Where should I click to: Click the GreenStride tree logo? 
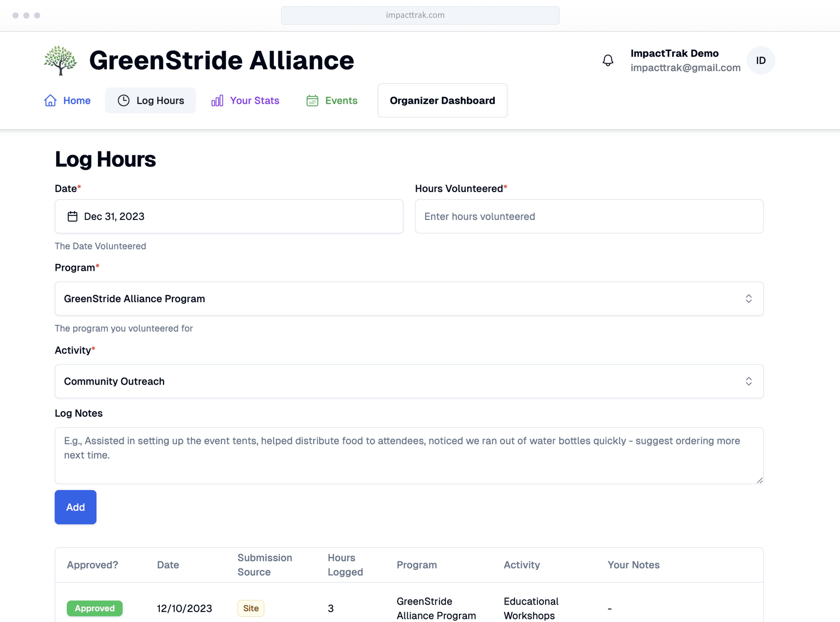click(x=60, y=60)
